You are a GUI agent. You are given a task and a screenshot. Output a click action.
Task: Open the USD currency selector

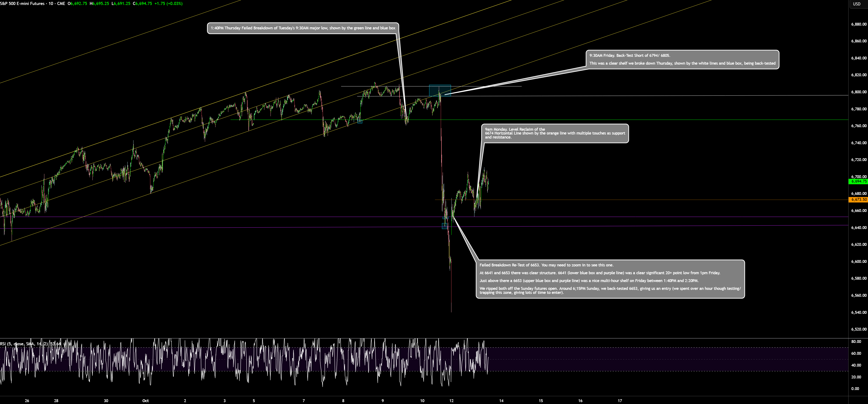[x=856, y=4]
